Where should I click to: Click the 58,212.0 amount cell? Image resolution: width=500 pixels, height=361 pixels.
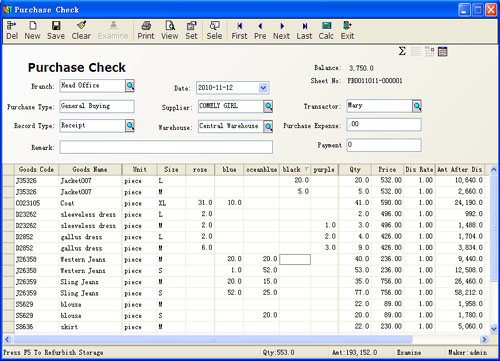pyautogui.click(x=460, y=293)
